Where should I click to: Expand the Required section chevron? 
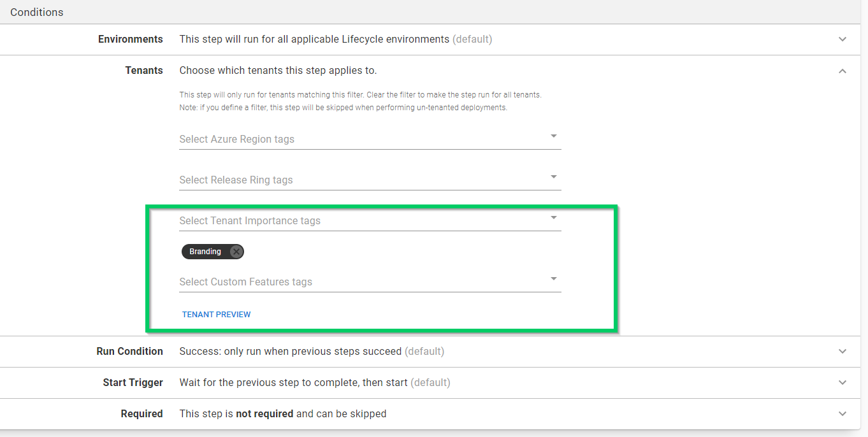pos(843,414)
